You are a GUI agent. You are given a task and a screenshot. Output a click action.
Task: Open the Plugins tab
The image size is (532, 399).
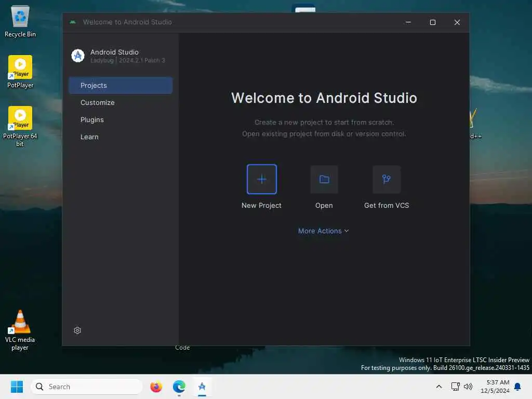[121, 120]
